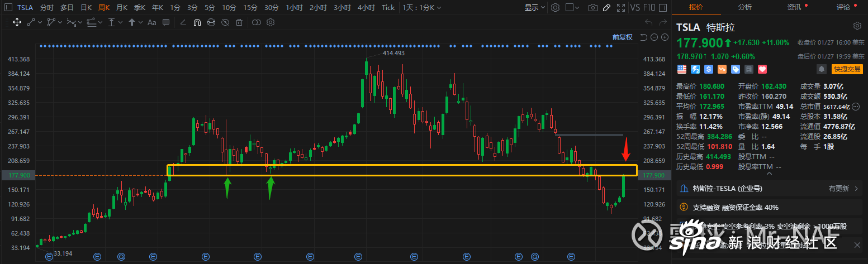The width and height of the screenshot is (868, 264).
Task: Click 前复权 price adjustment link
Action: click(622, 37)
